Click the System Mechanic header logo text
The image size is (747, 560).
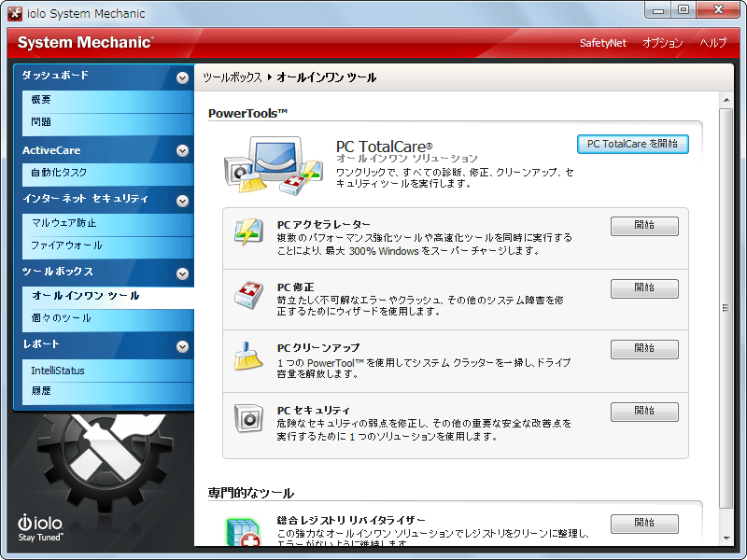(86, 42)
